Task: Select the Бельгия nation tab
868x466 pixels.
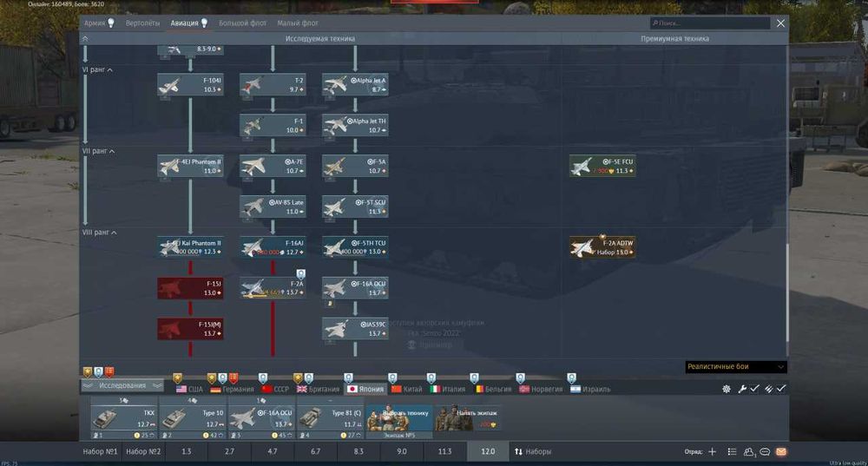Action: [493, 389]
